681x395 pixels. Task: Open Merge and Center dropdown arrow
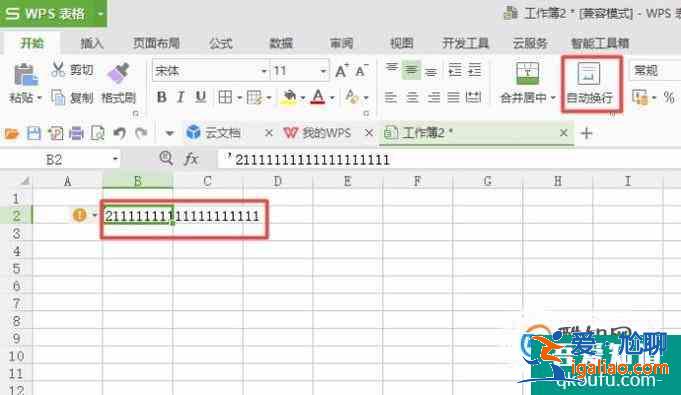[553, 98]
